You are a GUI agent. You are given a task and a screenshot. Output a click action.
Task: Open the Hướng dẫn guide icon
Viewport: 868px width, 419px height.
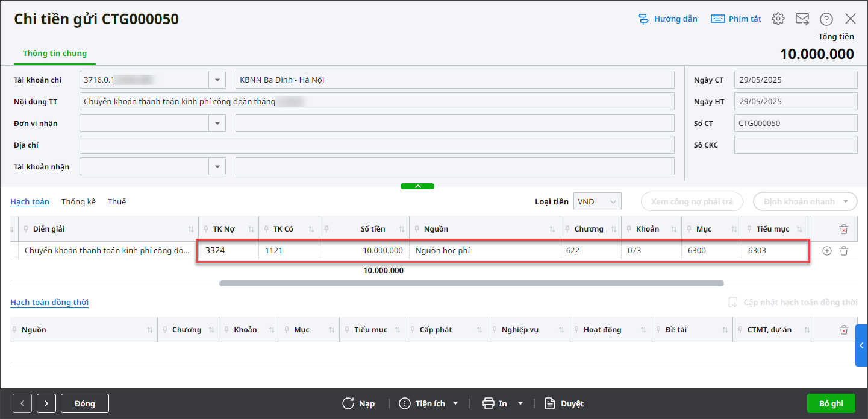click(643, 19)
